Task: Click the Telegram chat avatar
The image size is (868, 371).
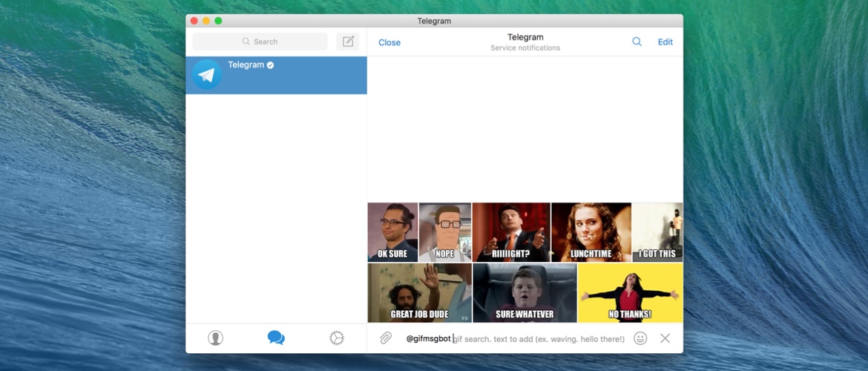Action: click(x=206, y=75)
